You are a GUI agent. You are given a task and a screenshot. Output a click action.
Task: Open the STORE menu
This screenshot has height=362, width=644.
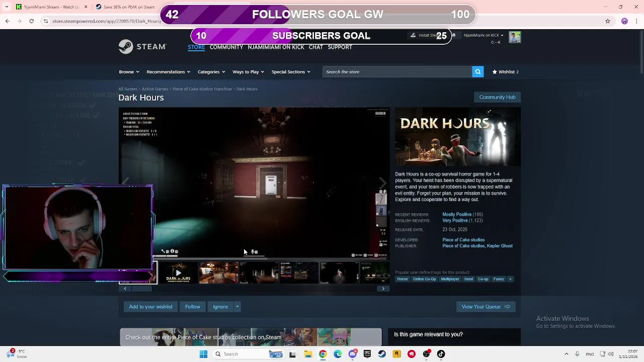tap(196, 47)
